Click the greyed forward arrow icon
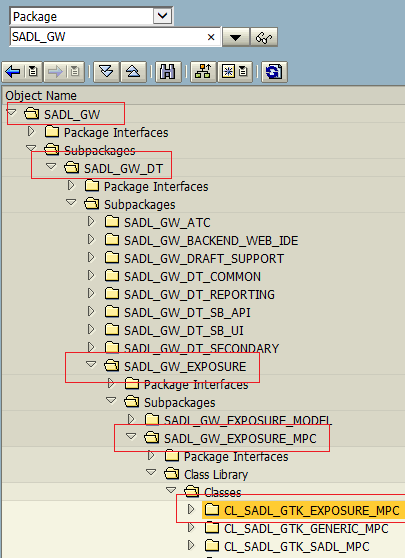 [55, 72]
